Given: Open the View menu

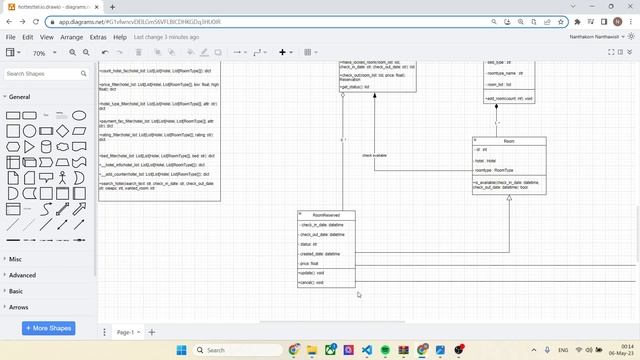Looking at the screenshot, I should [x=47, y=37].
